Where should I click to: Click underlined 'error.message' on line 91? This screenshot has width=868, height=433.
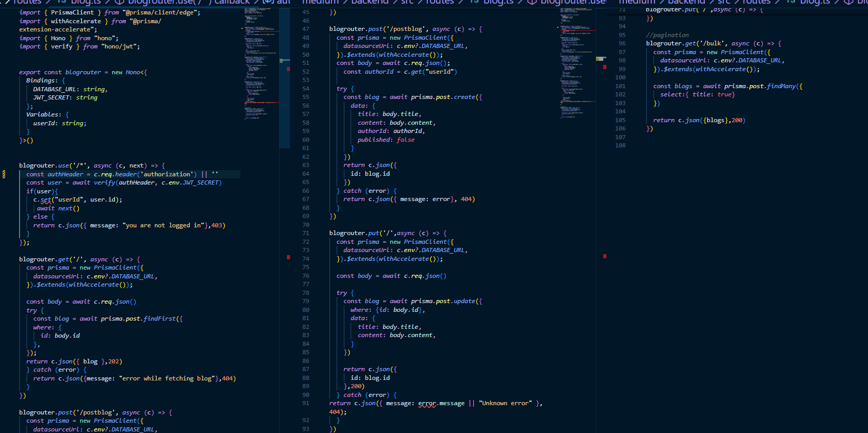441,403
